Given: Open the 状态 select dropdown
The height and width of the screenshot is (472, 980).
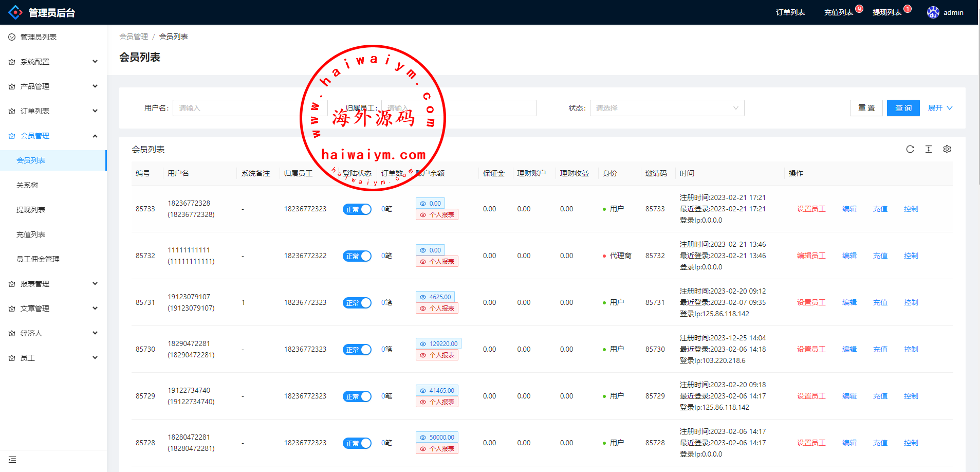Looking at the screenshot, I should tap(667, 108).
